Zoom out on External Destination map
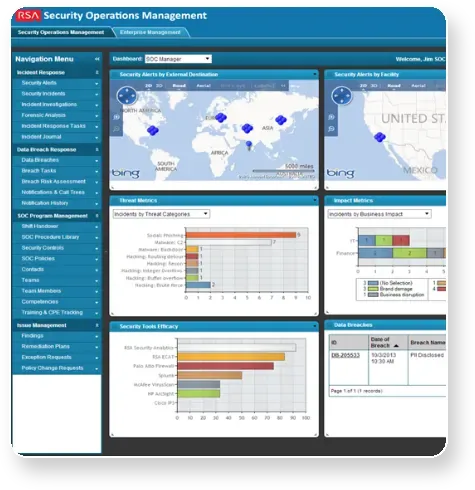Image resolution: width=475 pixels, height=490 pixels. click(116, 129)
